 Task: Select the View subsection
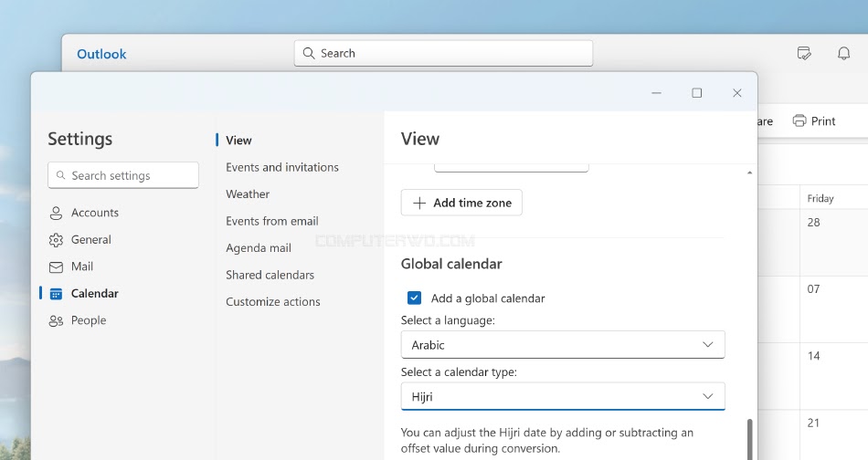coord(238,141)
